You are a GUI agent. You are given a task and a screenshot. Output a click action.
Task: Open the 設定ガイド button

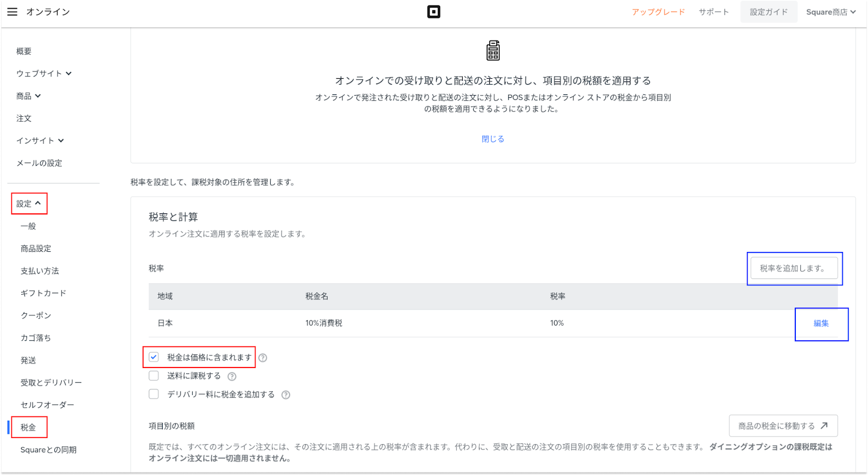[x=769, y=12]
